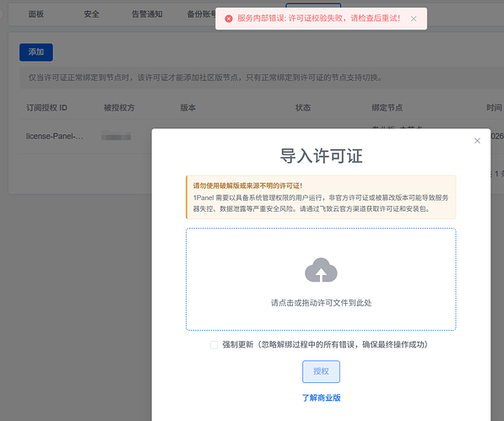The height and width of the screenshot is (421, 504).
Task: Enable the 强制更新 checkbox
Action: (214, 345)
